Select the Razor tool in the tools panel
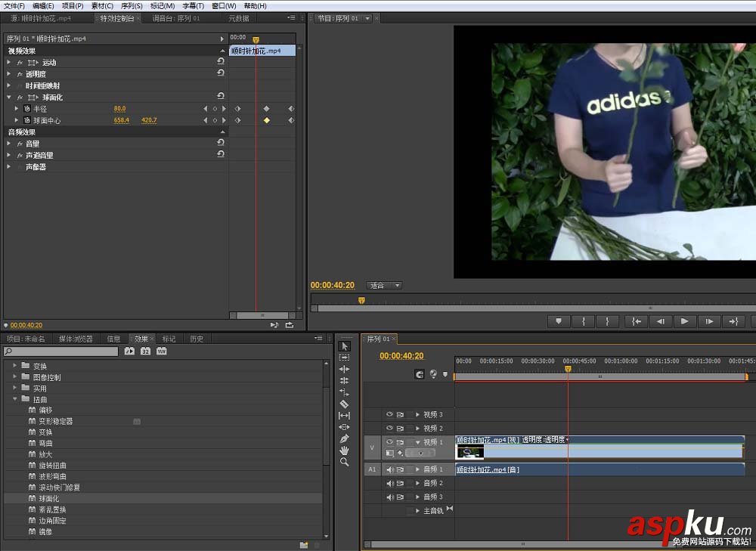This screenshot has width=756, height=551. click(345, 404)
